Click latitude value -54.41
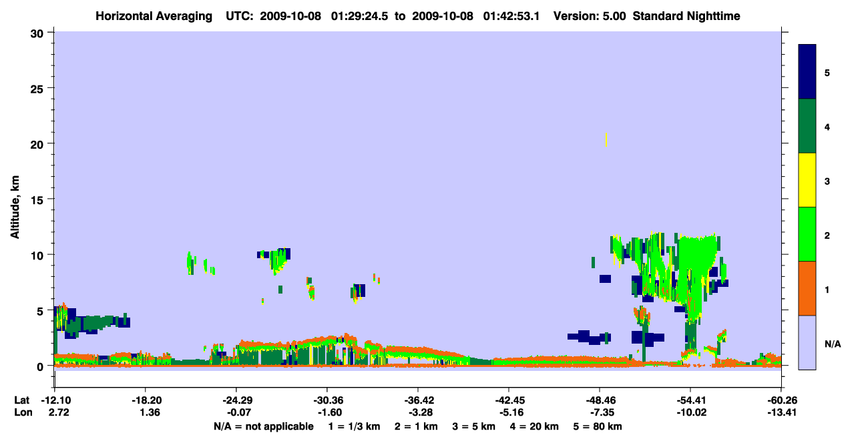 point(690,400)
